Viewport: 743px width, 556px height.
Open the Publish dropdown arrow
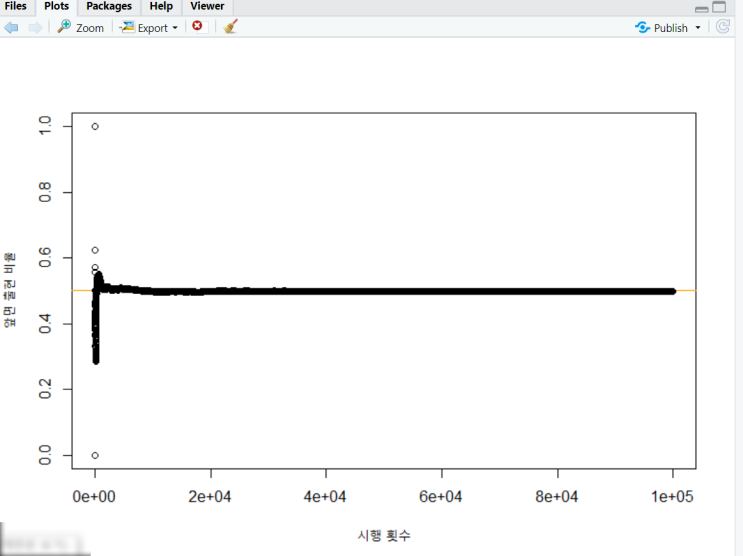[698, 28]
